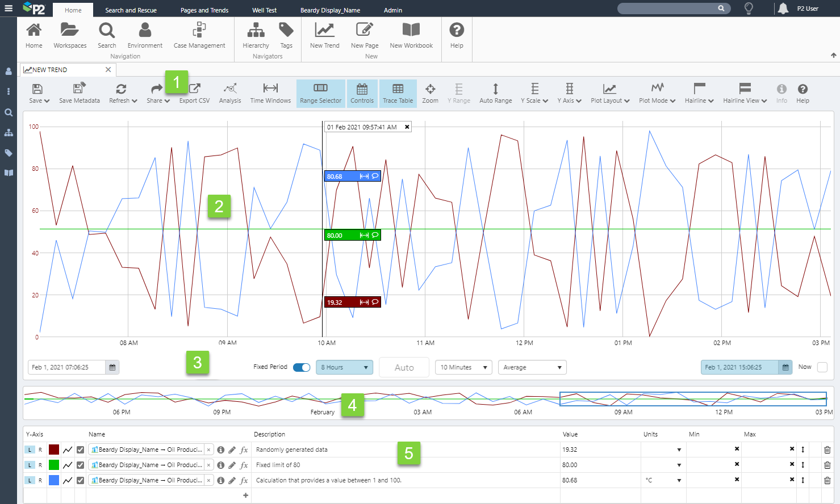Expand the 8 Hours period dropdown
This screenshot has height=504, width=840.
(x=344, y=367)
